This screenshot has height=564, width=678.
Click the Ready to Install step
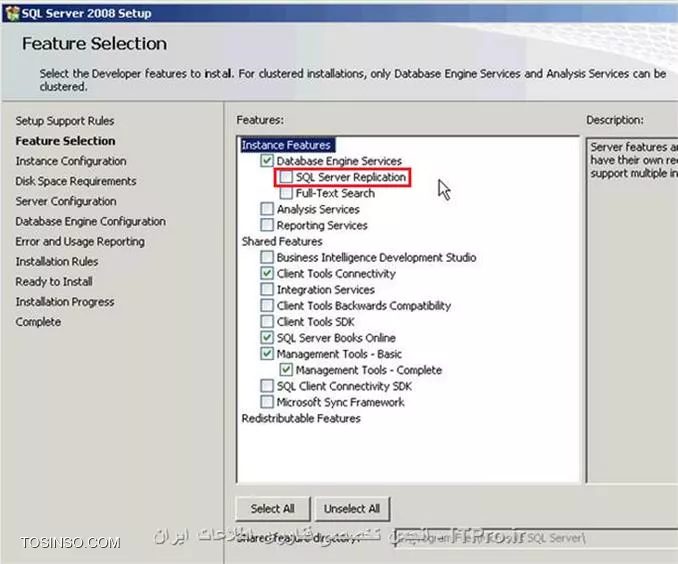54,282
